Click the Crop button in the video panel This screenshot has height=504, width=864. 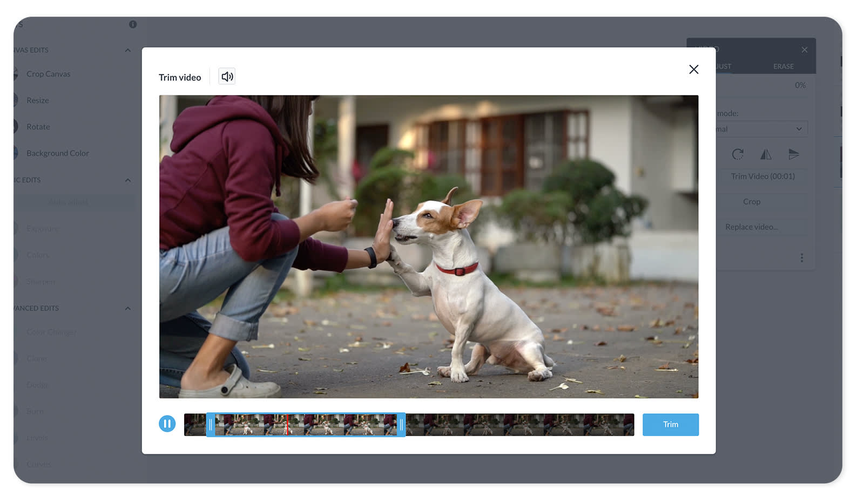point(752,202)
